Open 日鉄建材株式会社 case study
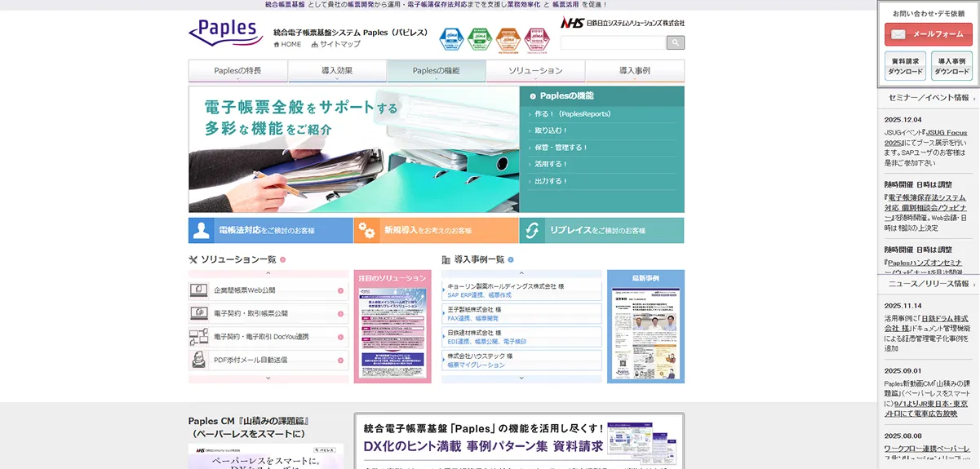Image resolution: width=980 pixels, height=469 pixels. point(522,337)
